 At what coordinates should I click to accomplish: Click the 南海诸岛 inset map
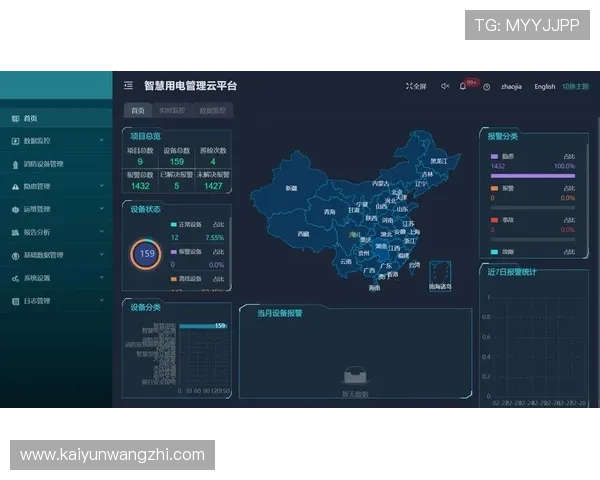(x=440, y=276)
